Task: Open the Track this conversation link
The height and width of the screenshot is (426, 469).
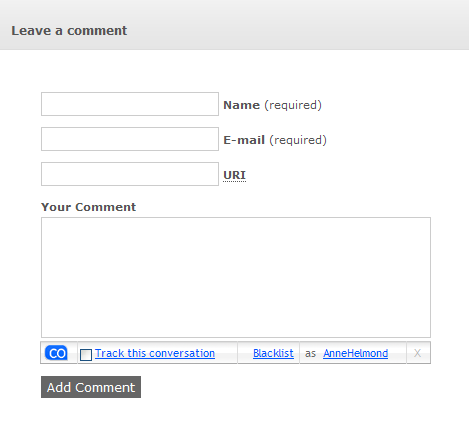Action: pos(155,353)
